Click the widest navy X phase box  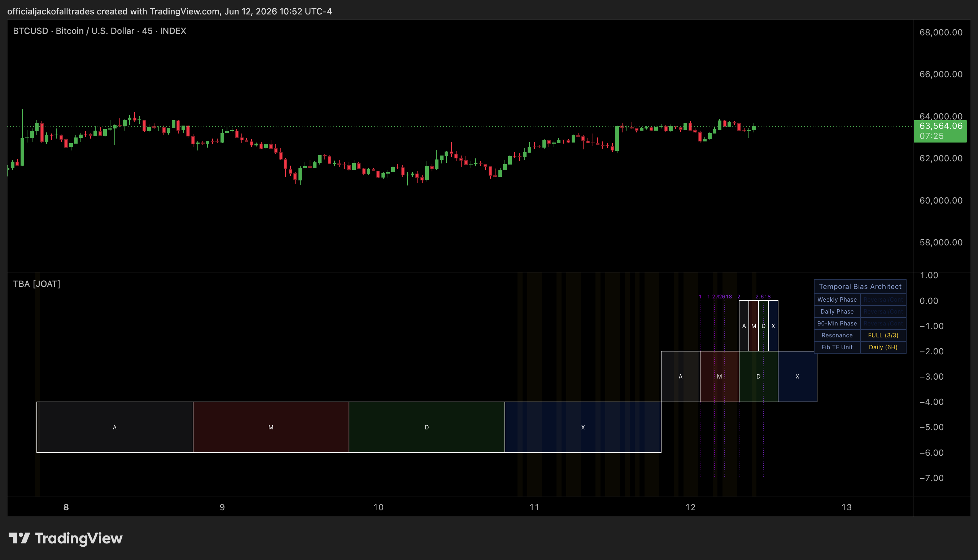pyautogui.click(x=583, y=427)
